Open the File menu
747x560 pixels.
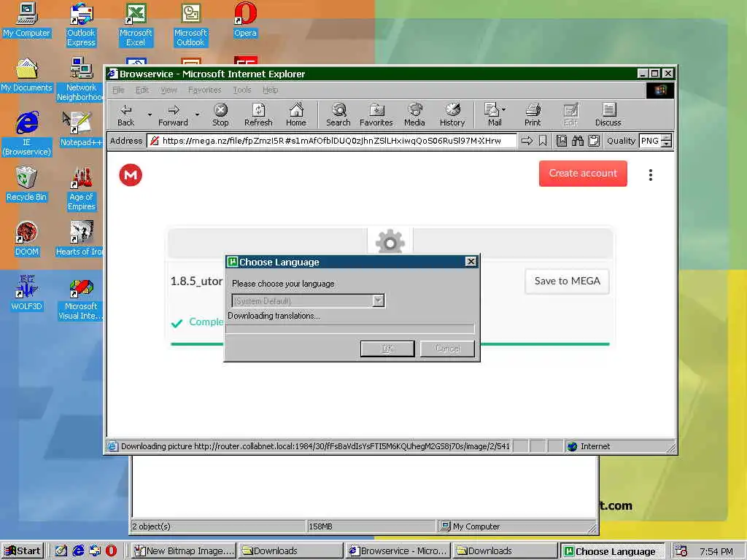pyautogui.click(x=118, y=90)
